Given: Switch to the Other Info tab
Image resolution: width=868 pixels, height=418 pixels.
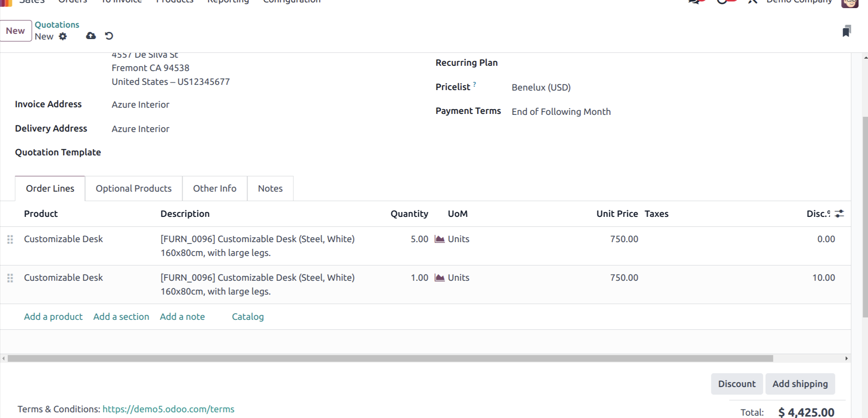Looking at the screenshot, I should pyautogui.click(x=215, y=189).
